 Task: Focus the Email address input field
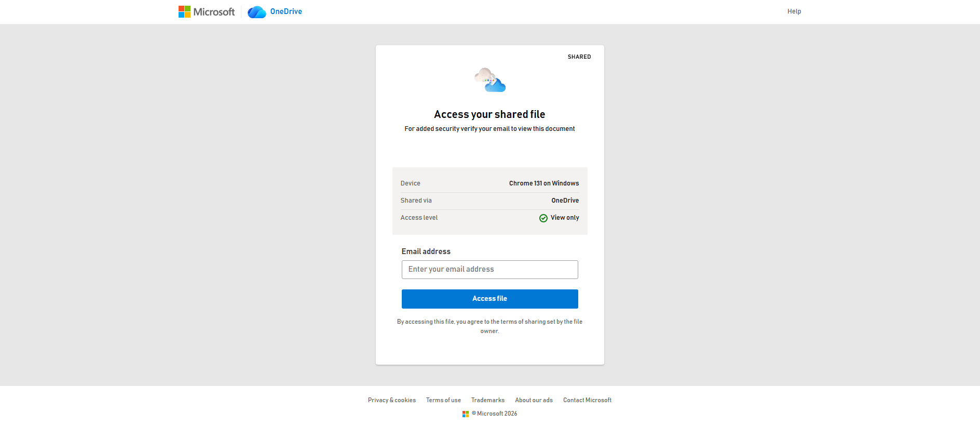click(490, 270)
